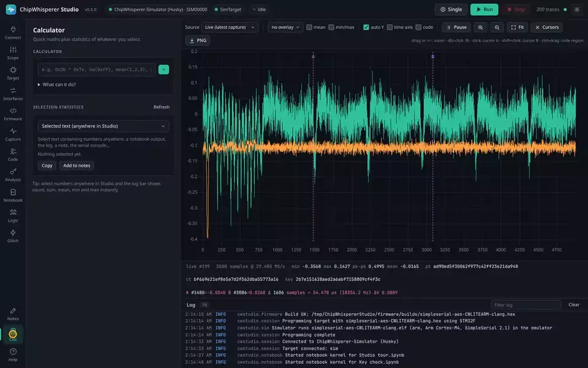Open the Help panel
Image resolution: width=588 pixels, height=368 pixels.
point(13,355)
